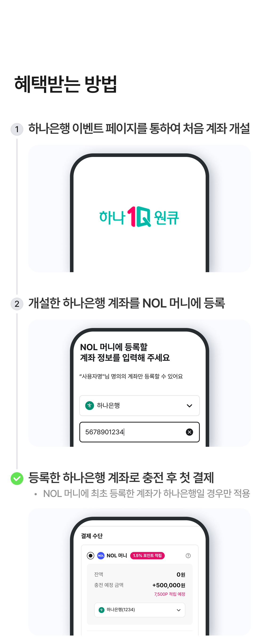The width and height of the screenshot is (265, 644).
Task: Click the NOL money round logo
Action: click(x=101, y=555)
